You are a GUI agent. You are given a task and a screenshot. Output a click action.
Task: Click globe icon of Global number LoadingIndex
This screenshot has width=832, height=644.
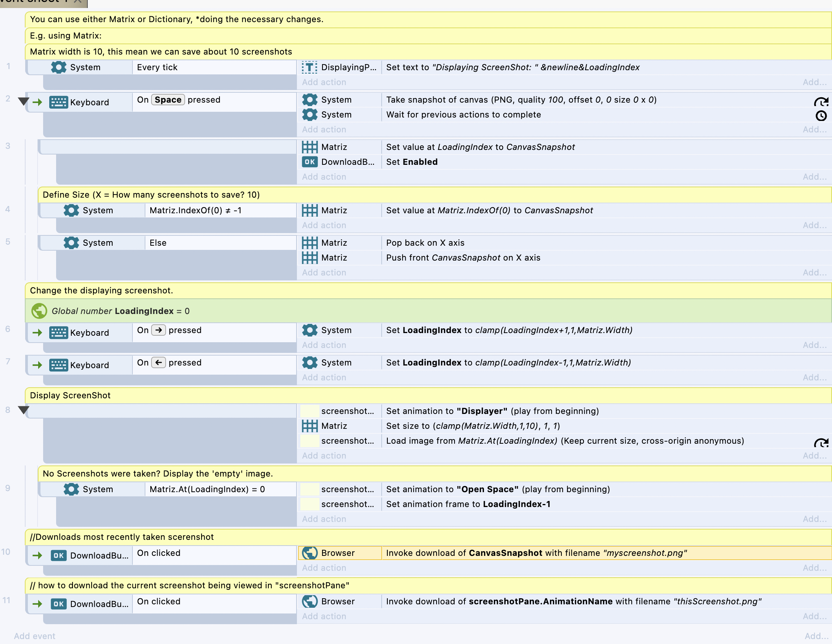39,311
